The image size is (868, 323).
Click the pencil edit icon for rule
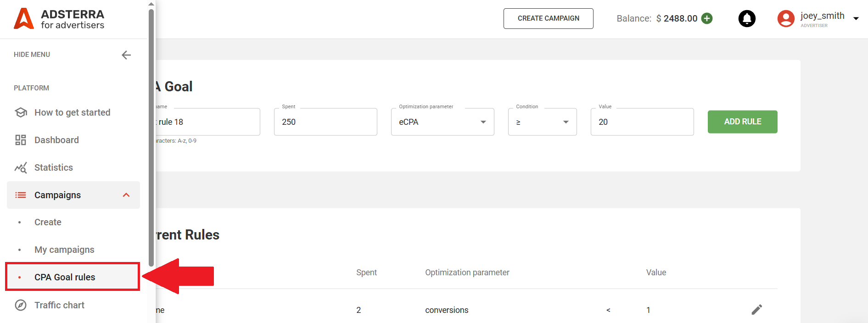[756, 310]
